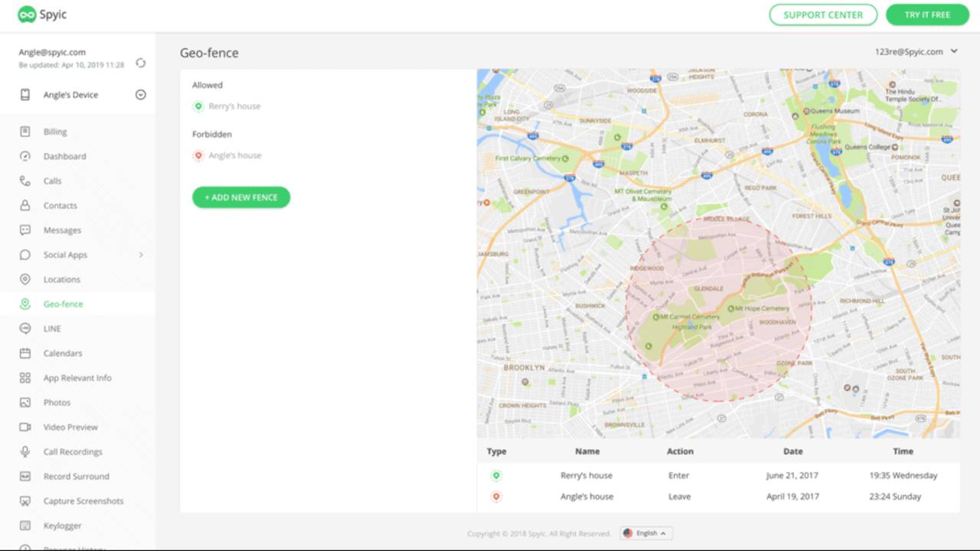Click the BROOKLYN label on the map
The height and width of the screenshot is (551, 980).
point(524,368)
